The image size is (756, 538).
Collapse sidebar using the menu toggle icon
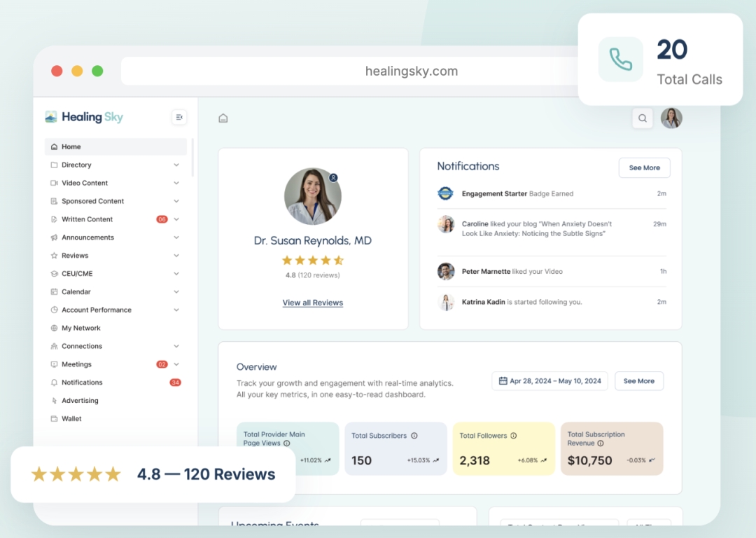pyautogui.click(x=179, y=118)
